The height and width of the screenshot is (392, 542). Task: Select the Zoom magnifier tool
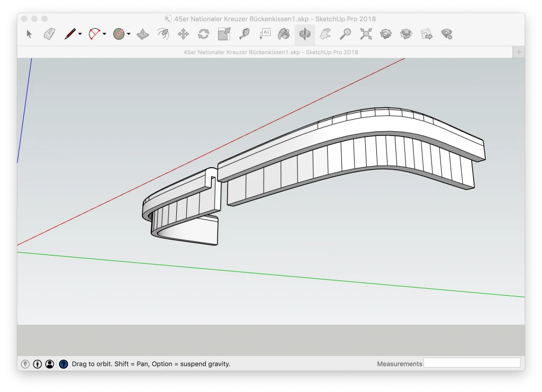click(345, 34)
